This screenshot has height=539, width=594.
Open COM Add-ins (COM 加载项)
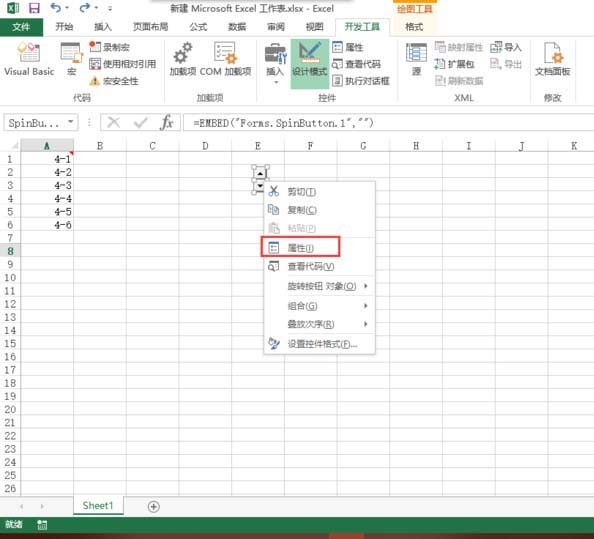point(225,58)
